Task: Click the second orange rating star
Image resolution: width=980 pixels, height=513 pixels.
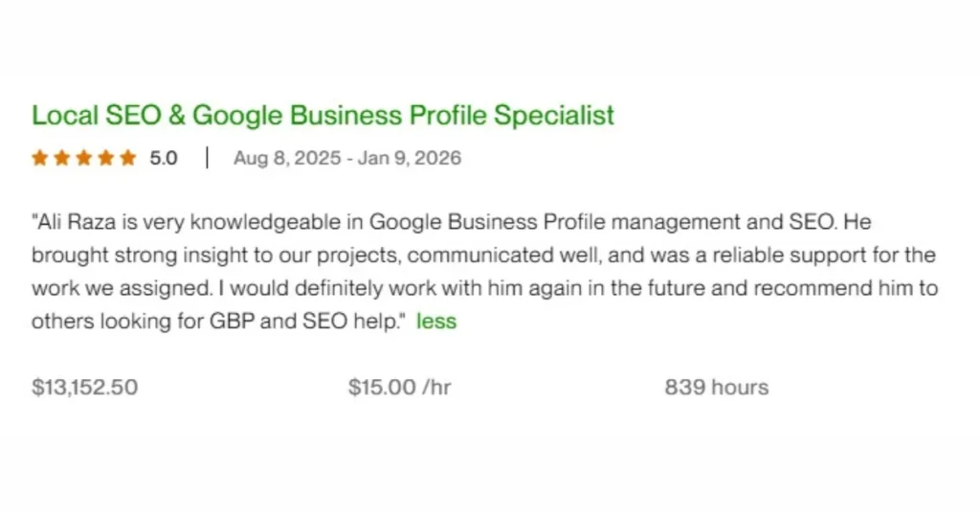Action: point(61,158)
